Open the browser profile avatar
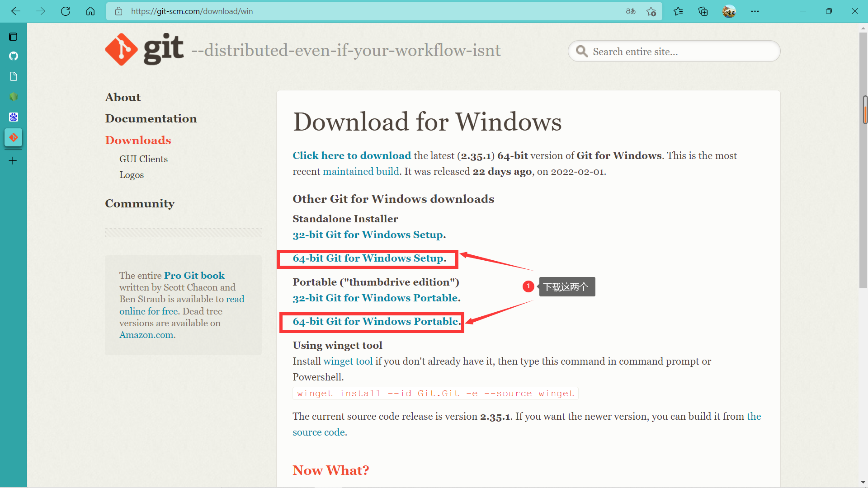Image resolution: width=868 pixels, height=488 pixels. (729, 11)
